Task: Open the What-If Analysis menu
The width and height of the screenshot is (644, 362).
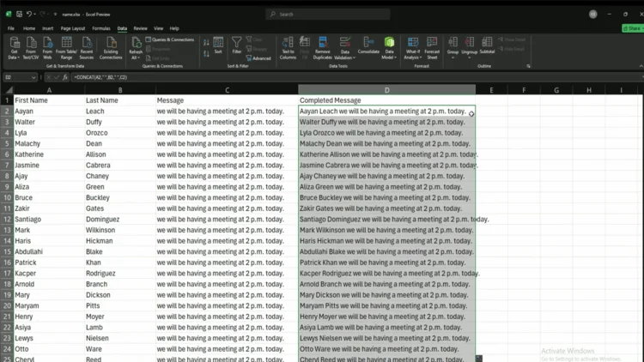Action: [413, 48]
